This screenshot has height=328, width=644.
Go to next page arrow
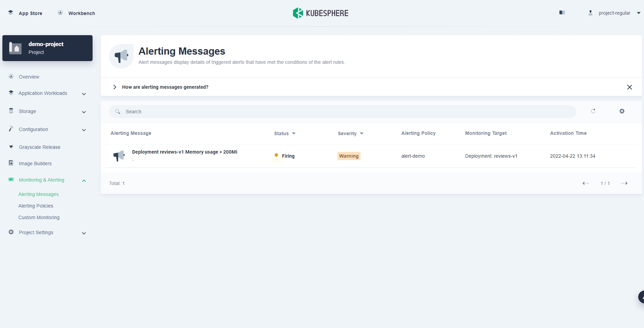(624, 183)
